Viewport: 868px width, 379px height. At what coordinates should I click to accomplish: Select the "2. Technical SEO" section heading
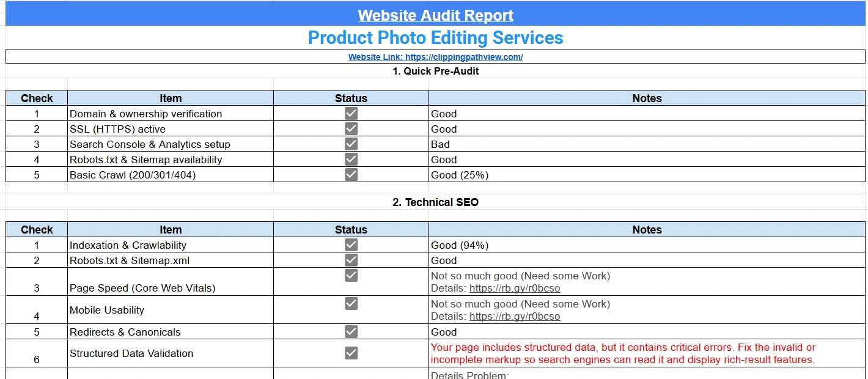point(435,202)
